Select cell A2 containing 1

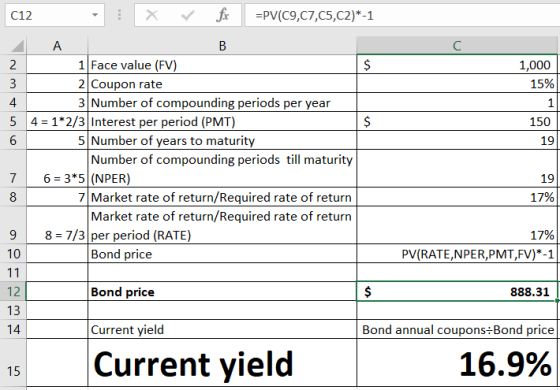57,65
